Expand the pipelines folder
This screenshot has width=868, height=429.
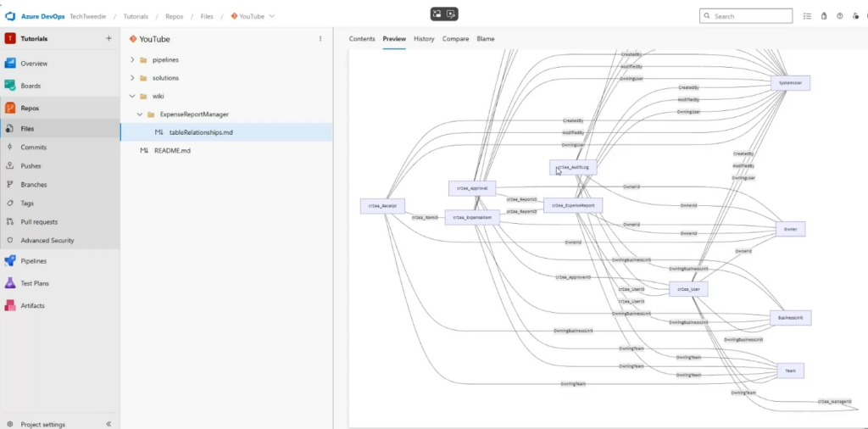(x=132, y=60)
